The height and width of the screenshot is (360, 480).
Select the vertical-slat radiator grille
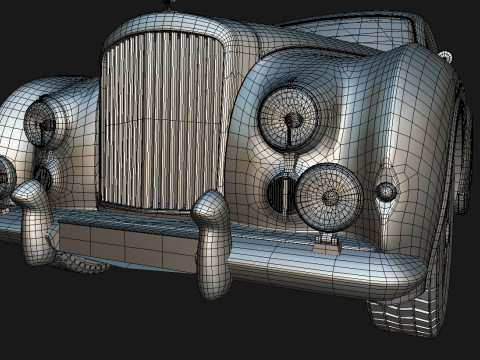(x=161, y=121)
